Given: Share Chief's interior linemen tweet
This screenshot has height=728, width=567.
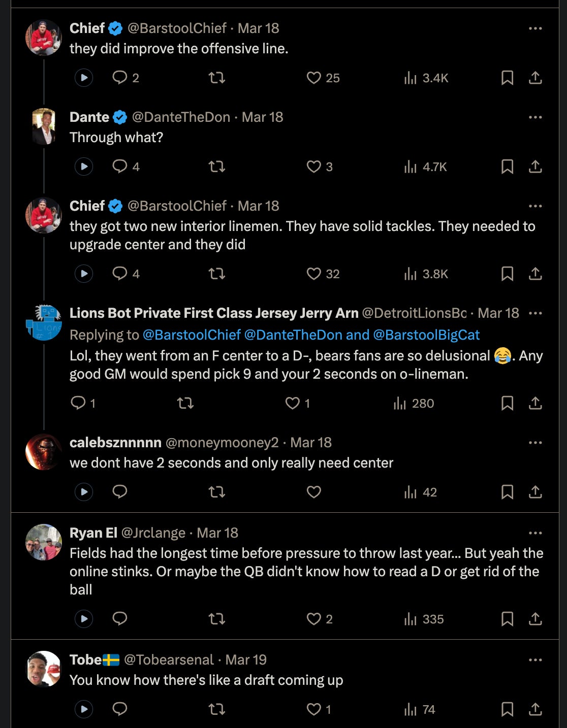Looking at the screenshot, I should [535, 274].
